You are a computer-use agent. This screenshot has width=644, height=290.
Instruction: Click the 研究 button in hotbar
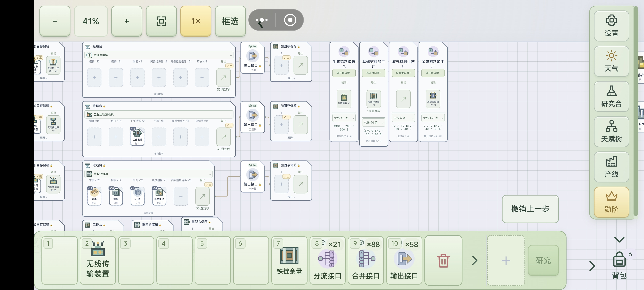(543, 260)
